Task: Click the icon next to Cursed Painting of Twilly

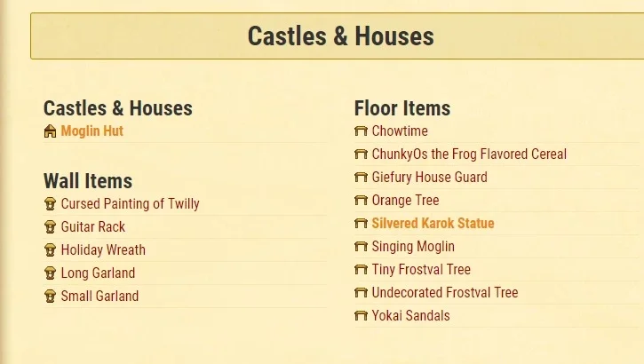Action: [50, 204]
